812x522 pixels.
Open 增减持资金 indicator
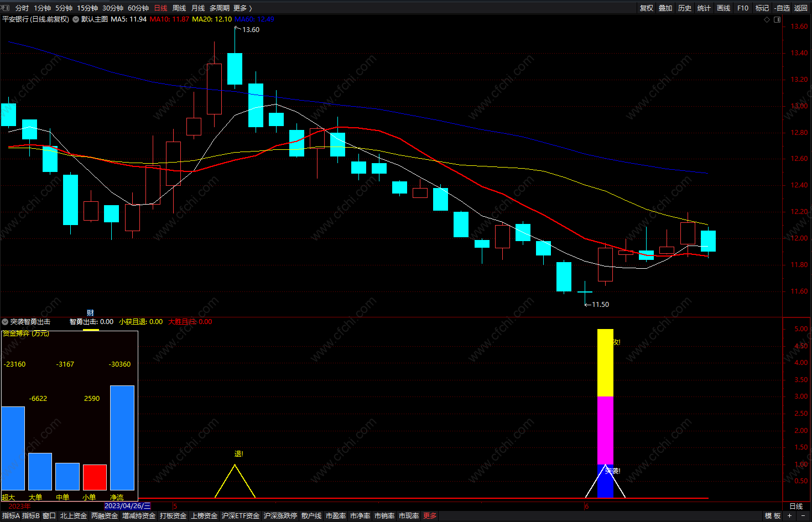click(x=139, y=516)
